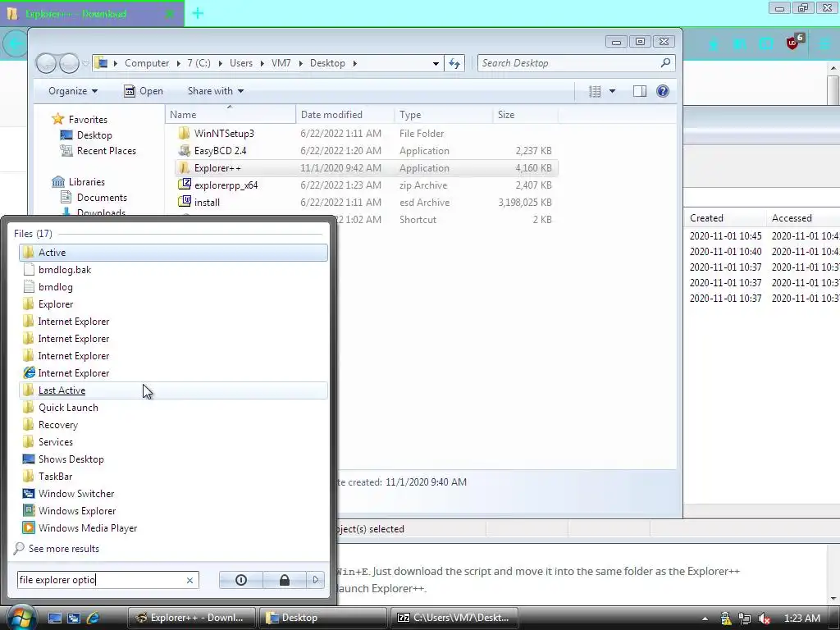Launch Windows Media Player result
The width and height of the screenshot is (840, 630).
pyautogui.click(x=173, y=527)
